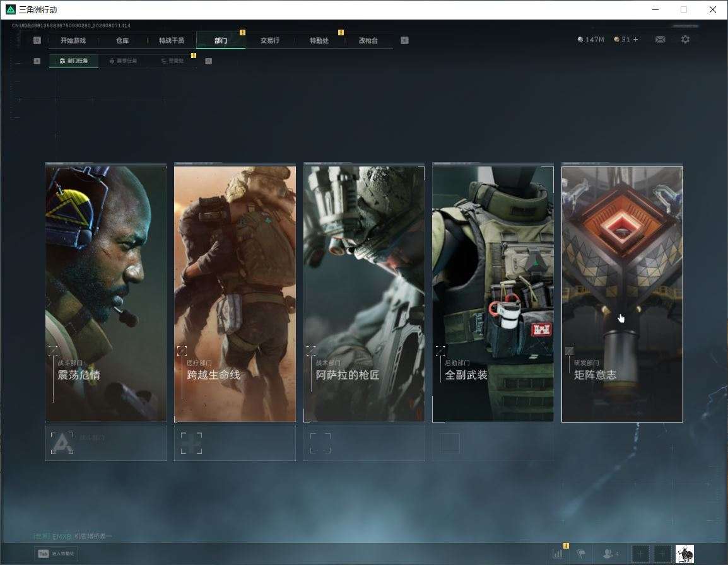The image size is (728, 565).
Task: Switch to the 改枪台 tab
Action: (x=368, y=40)
